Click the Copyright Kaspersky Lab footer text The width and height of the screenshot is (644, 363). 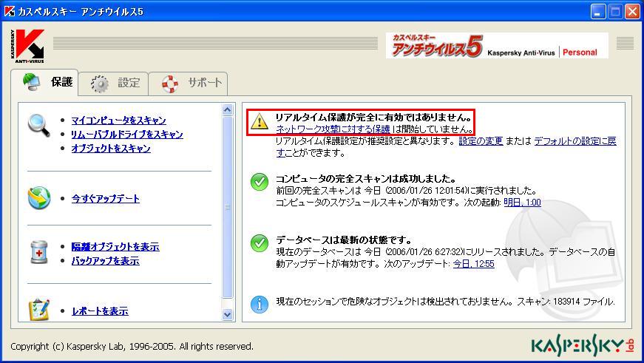[132, 347]
